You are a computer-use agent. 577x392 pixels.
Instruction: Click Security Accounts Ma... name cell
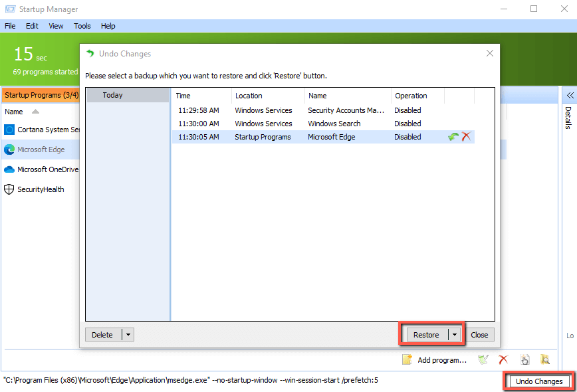pos(346,110)
